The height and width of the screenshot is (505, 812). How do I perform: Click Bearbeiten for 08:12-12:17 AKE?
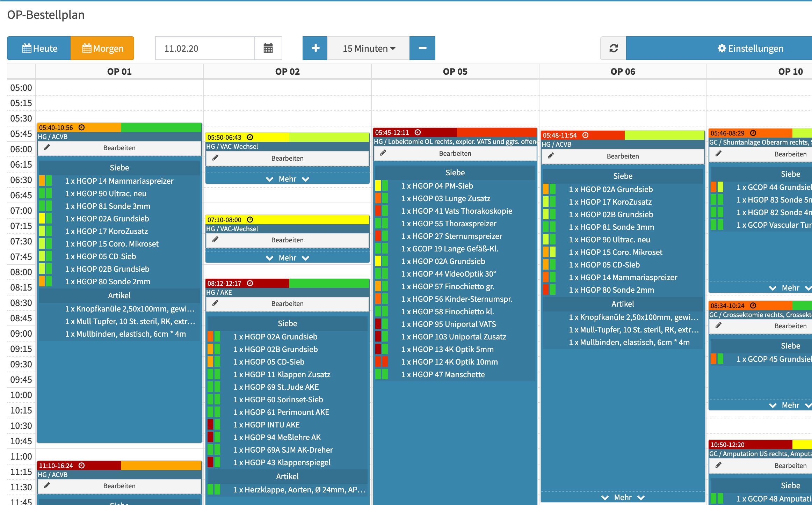point(287,303)
